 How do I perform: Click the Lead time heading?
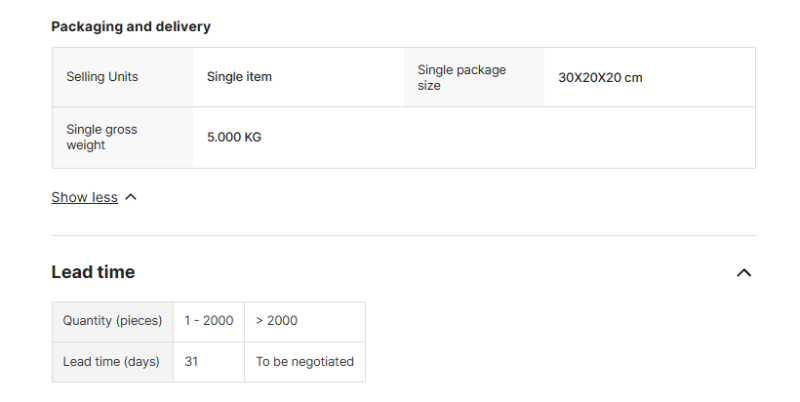(x=93, y=272)
